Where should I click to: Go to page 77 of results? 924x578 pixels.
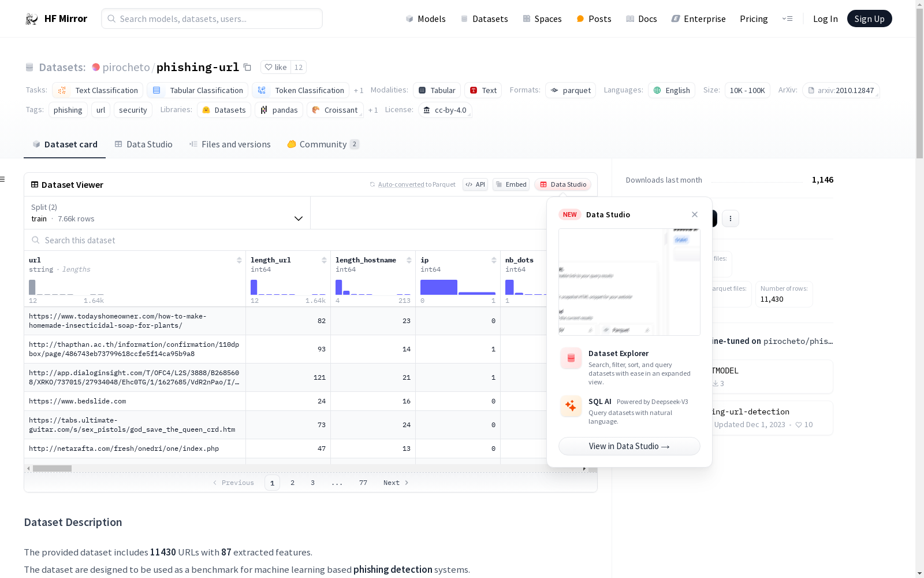[x=363, y=483]
